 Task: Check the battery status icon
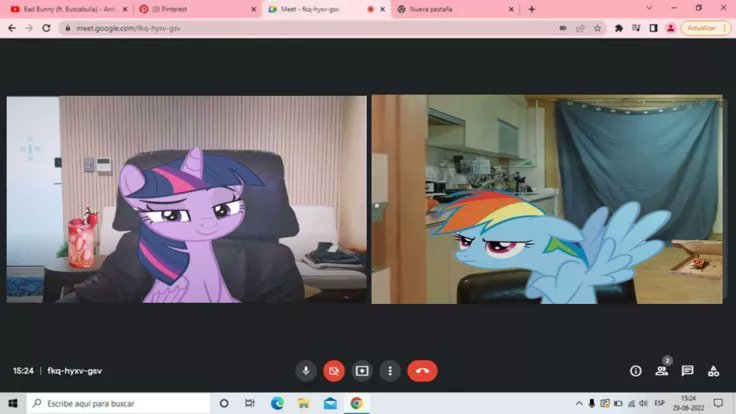(618, 403)
